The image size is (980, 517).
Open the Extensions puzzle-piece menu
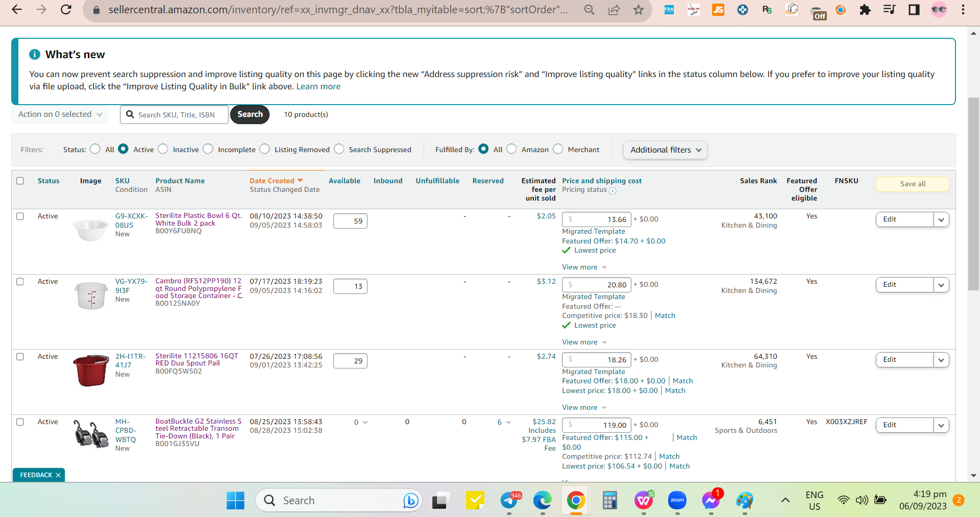click(865, 10)
